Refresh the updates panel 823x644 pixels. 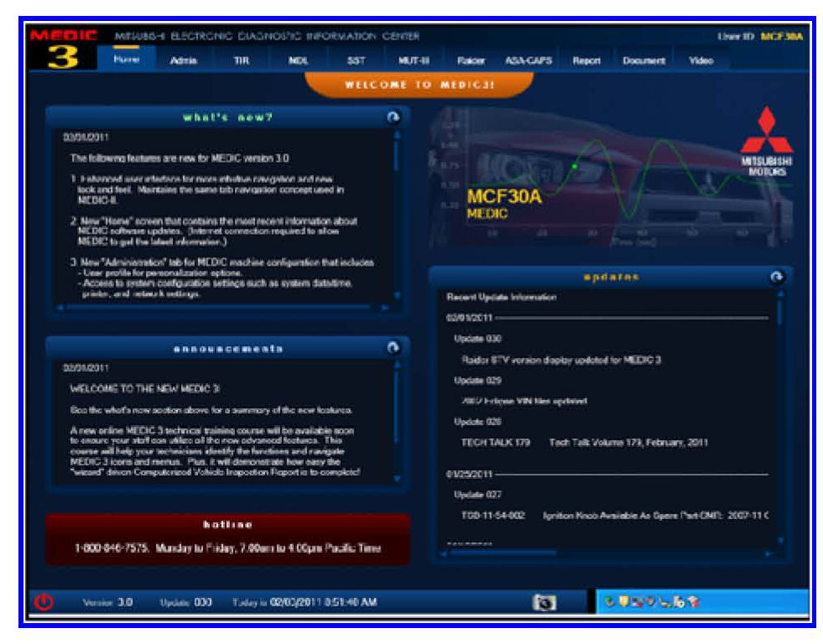776,278
